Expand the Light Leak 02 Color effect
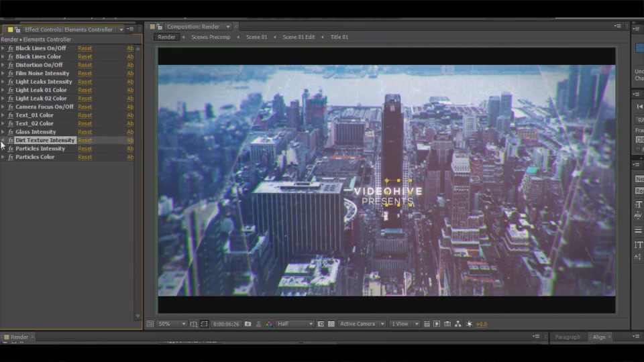The width and height of the screenshot is (644, 362). tap(3, 99)
